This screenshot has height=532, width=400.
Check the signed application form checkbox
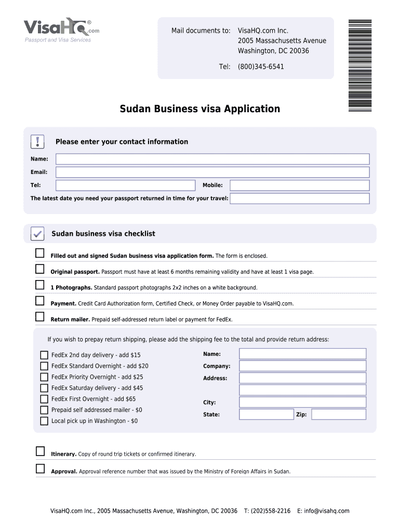[x=40, y=253]
